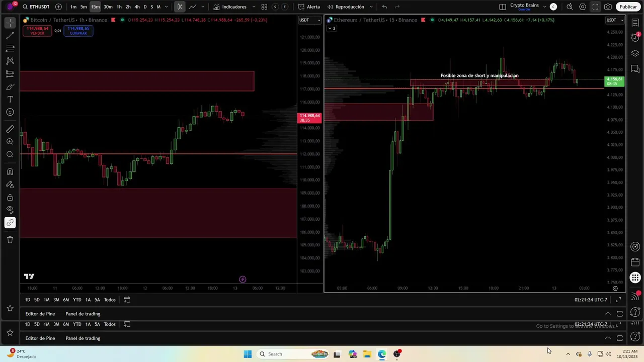Screen dimensions: 644x362
Task: Start bar replay with Reproducción
Action: [x=346, y=7]
